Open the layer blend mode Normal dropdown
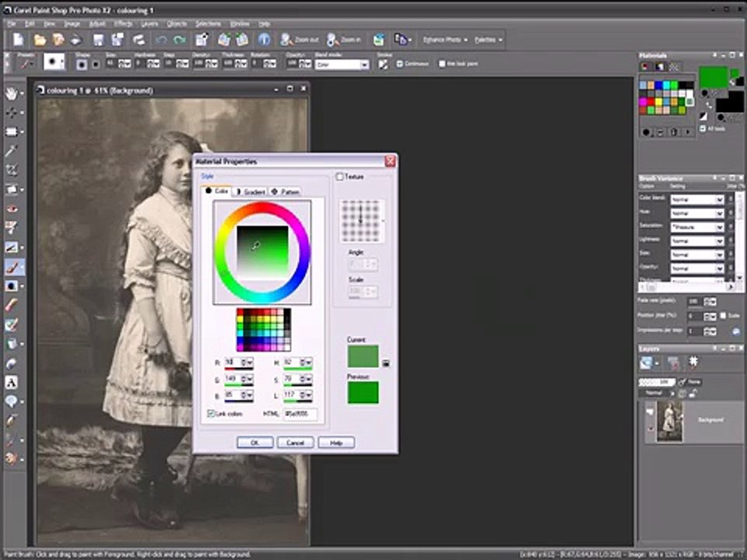The image size is (747, 560). 657,393
